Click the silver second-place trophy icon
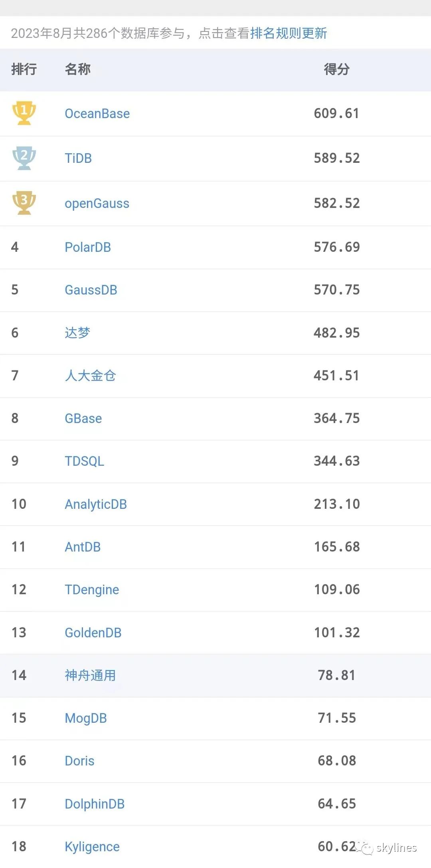Image resolution: width=431 pixels, height=868 pixels. click(24, 158)
